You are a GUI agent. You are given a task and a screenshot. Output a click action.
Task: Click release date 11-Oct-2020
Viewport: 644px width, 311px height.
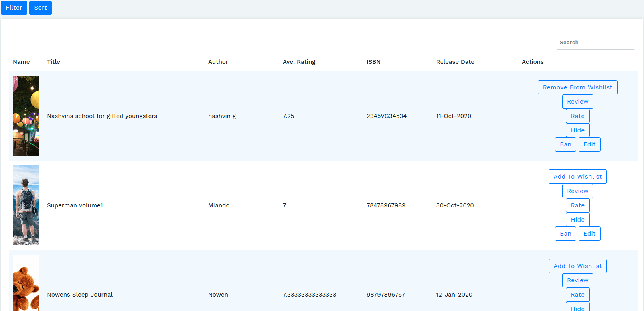454,116
